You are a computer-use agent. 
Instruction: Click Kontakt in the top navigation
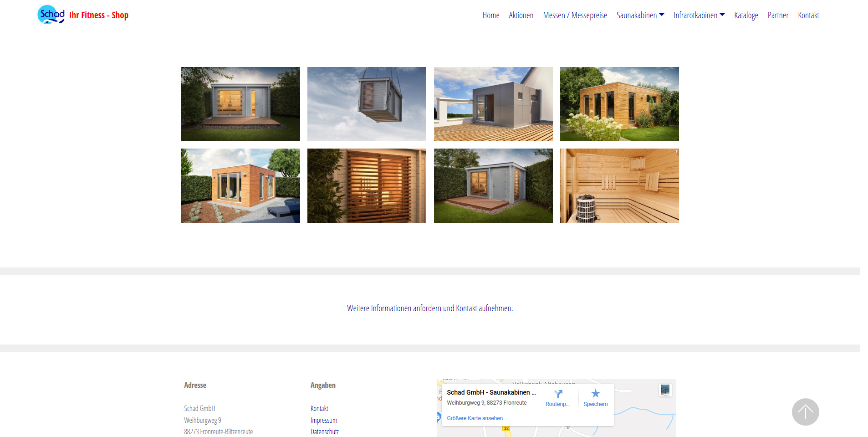808,15
